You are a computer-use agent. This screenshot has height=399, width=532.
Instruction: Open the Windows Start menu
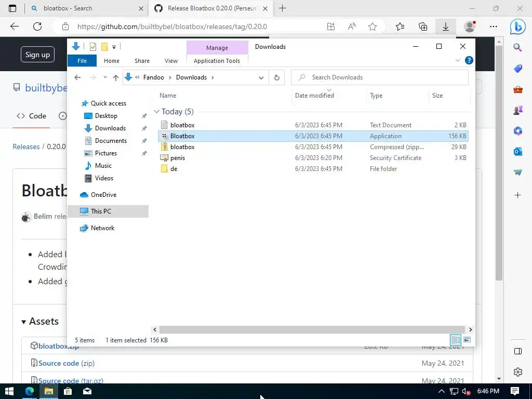(x=9, y=391)
